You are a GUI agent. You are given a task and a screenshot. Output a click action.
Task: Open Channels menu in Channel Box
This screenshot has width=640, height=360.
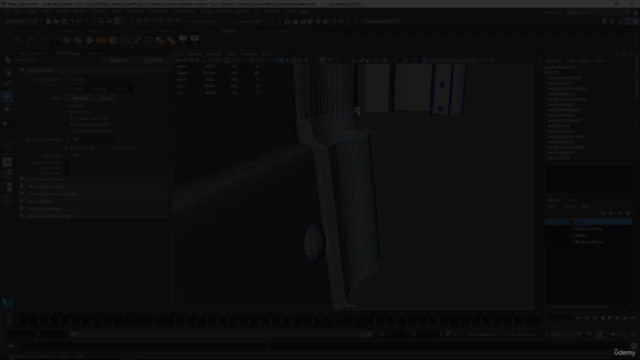tap(554, 60)
